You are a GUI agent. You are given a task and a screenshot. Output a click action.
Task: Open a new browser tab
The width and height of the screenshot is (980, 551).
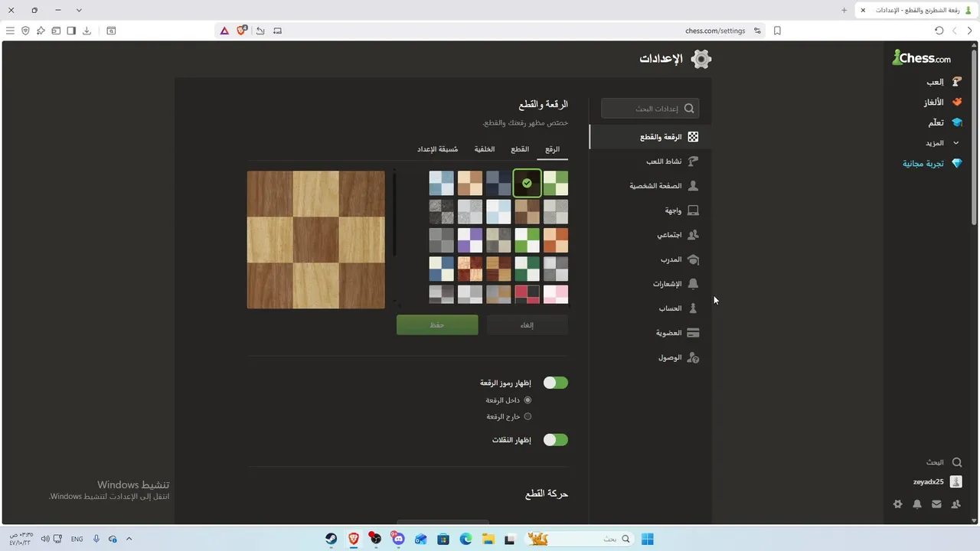[844, 10]
